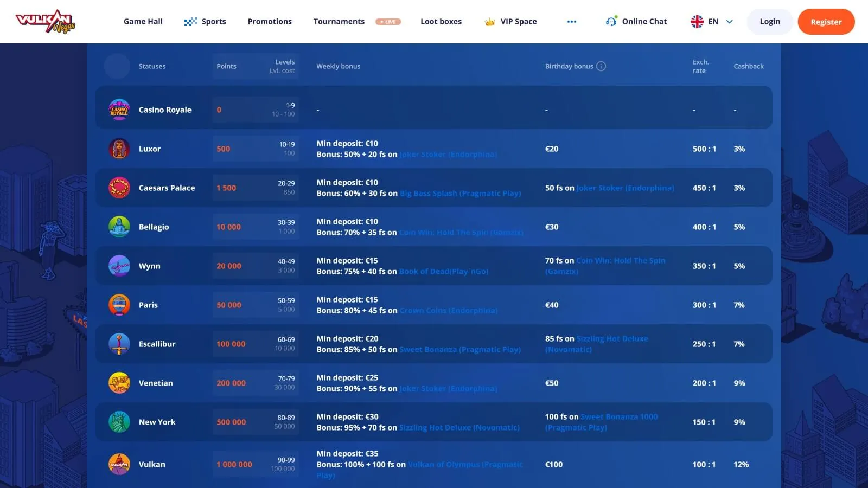Click the 1 000 000 points value
Viewport: 868px width, 488px height.
pos(234,465)
